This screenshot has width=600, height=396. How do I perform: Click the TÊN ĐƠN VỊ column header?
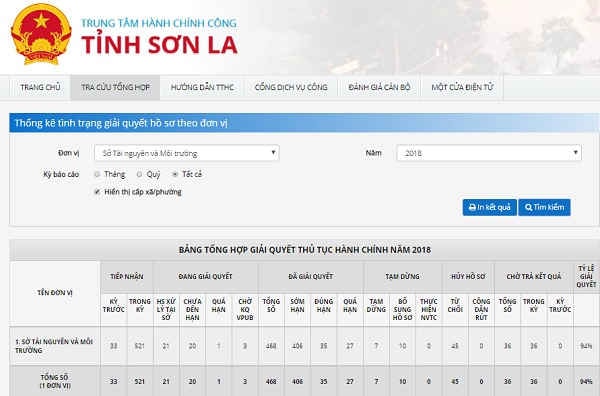point(55,293)
